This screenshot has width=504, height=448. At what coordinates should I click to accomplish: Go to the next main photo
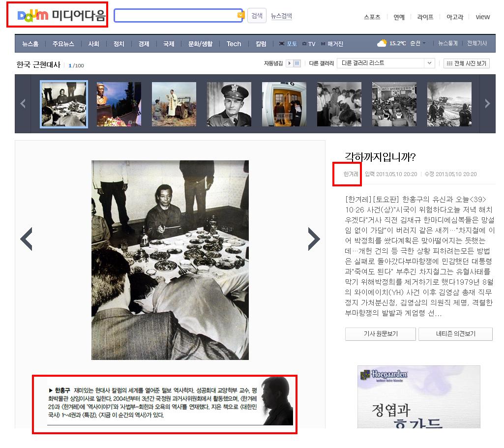314,239
